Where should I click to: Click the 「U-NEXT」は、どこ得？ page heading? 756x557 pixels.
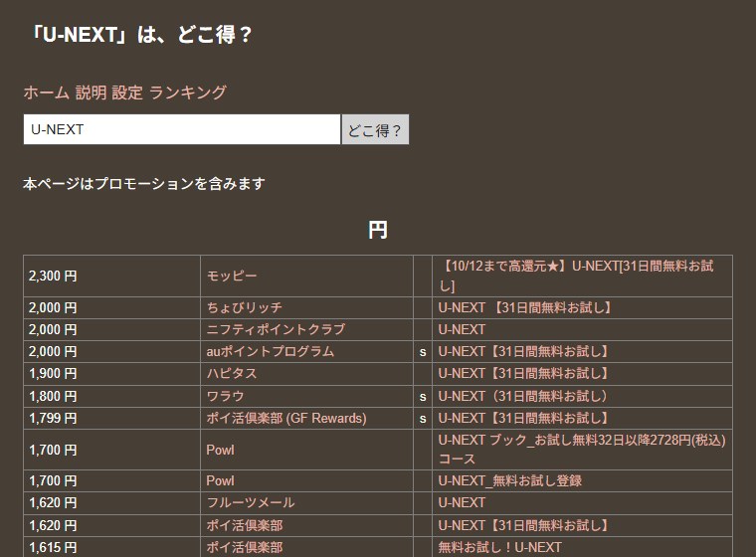tap(141, 35)
